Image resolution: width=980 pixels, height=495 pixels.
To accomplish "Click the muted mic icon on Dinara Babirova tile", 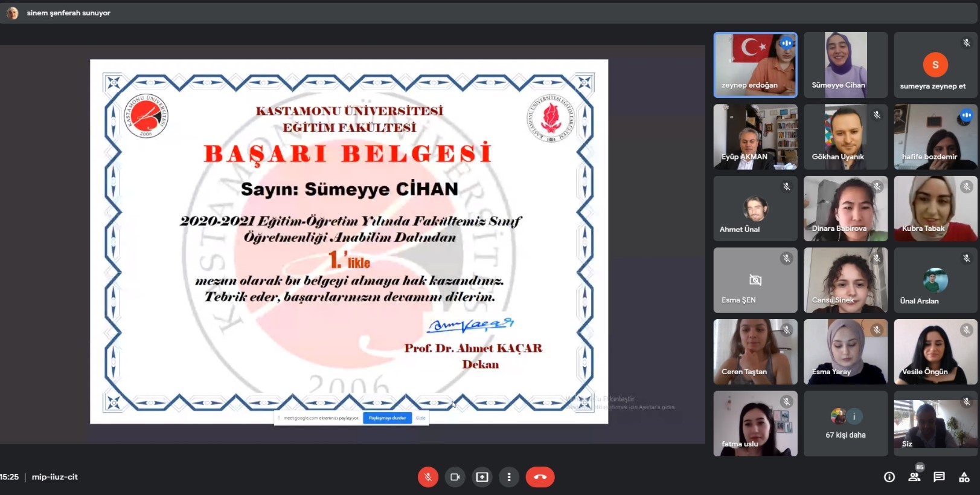I will 877,187.
